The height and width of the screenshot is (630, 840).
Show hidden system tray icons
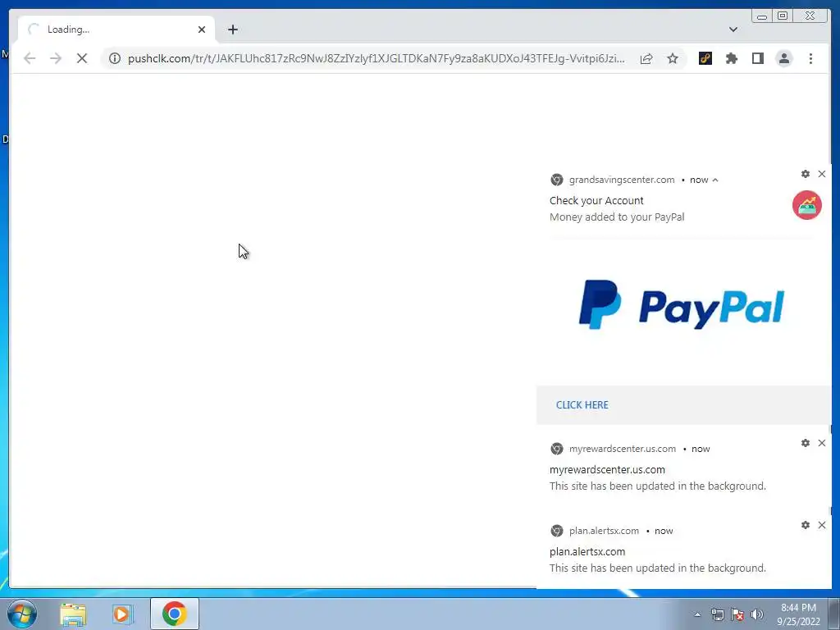pyautogui.click(x=697, y=614)
